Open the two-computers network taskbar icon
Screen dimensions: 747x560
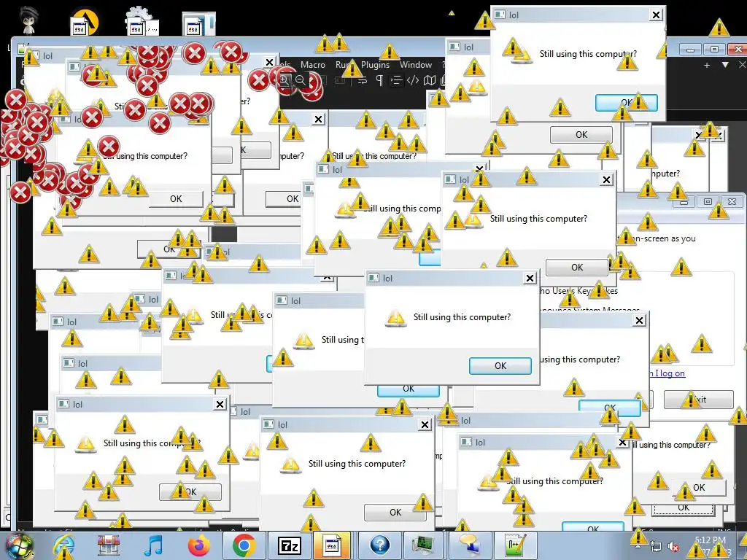pyautogui.click(x=470, y=545)
